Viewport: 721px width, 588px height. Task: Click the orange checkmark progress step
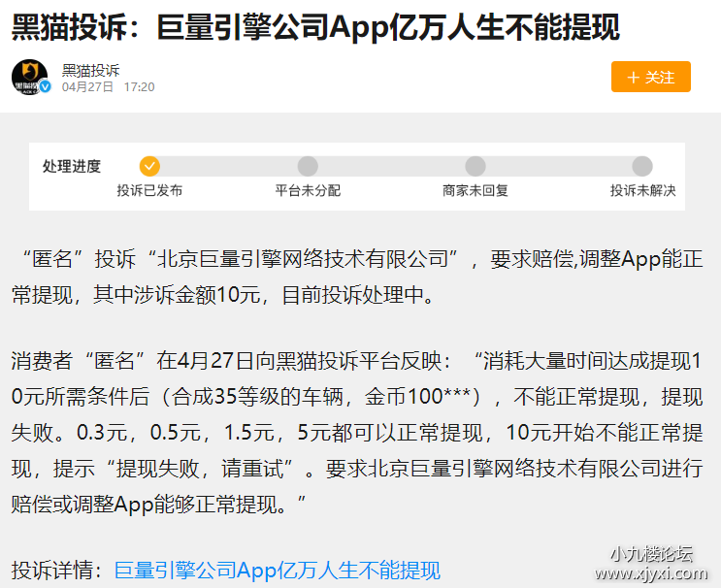click(x=149, y=166)
